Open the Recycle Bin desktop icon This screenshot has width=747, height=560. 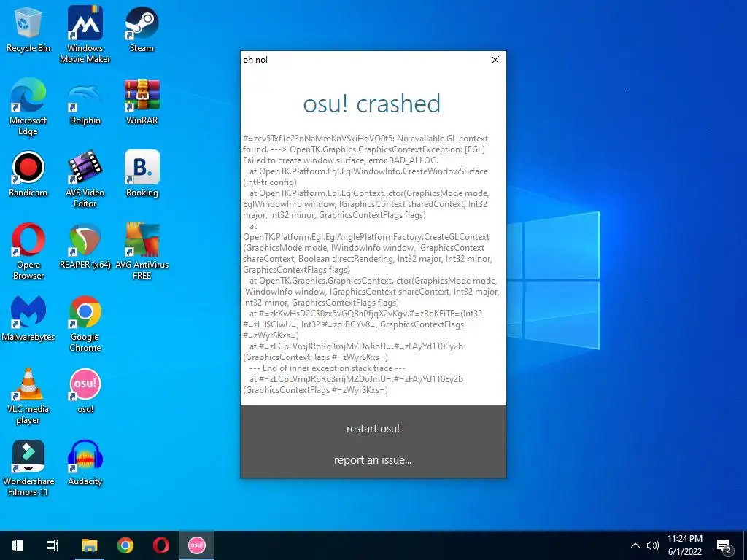point(28,29)
